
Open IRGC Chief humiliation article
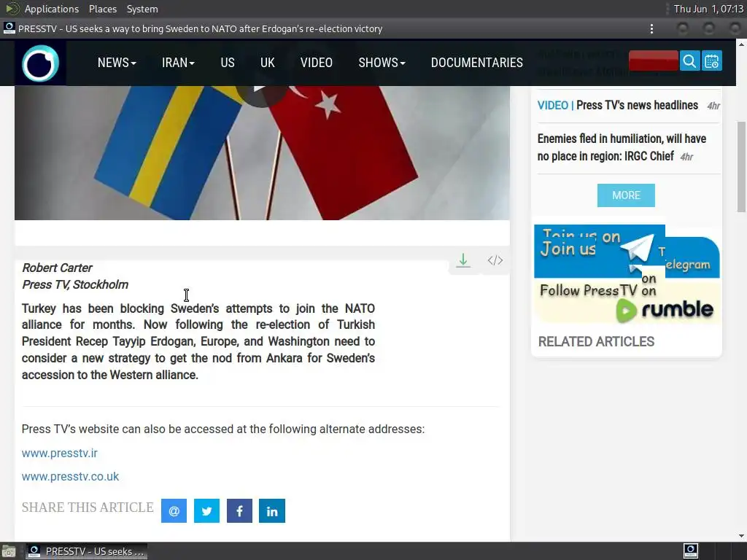pyautogui.click(x=622, y=147)
